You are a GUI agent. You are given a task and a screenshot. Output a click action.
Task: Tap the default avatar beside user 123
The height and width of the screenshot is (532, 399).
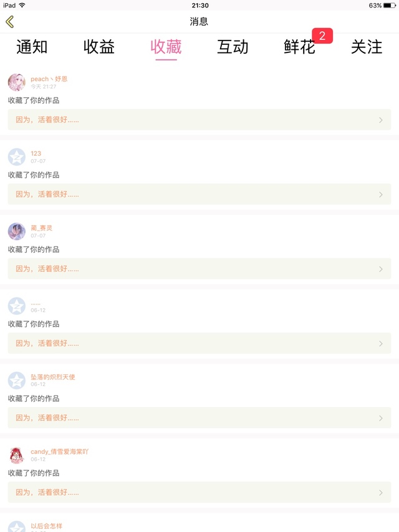pyautogui.click(x=17, y=157)
